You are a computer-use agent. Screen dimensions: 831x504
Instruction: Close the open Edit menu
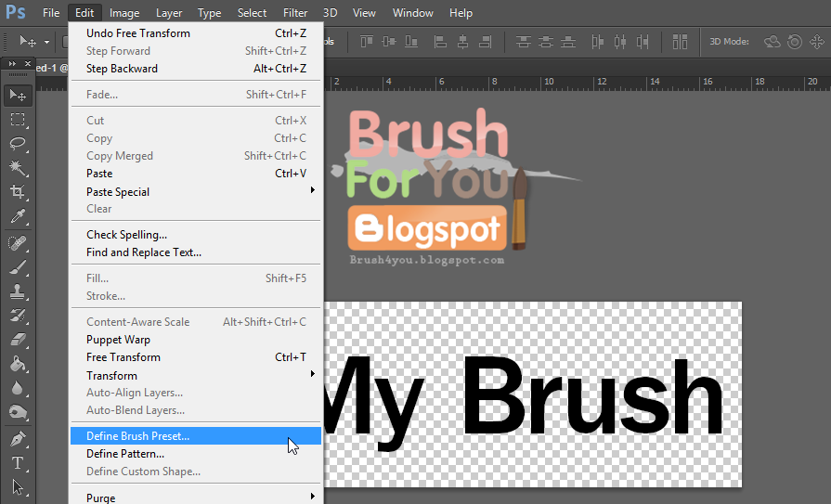[x=84, y=13]
